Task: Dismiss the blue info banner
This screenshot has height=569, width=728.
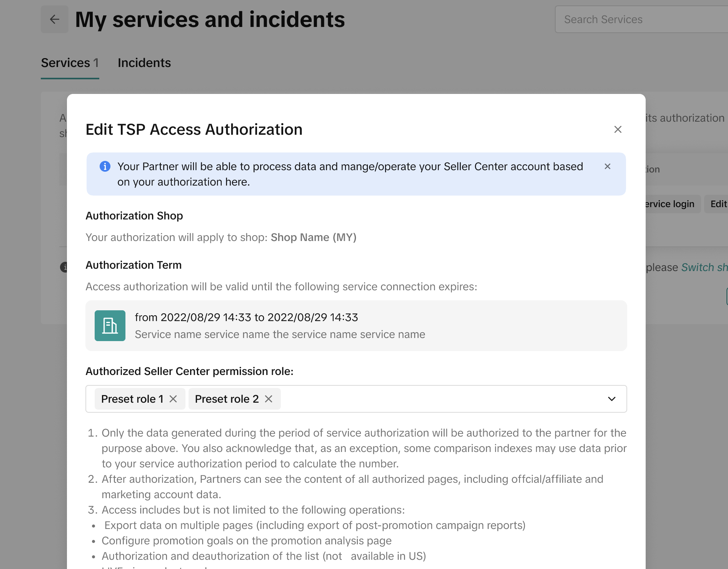Action: (x=607, y=166)
